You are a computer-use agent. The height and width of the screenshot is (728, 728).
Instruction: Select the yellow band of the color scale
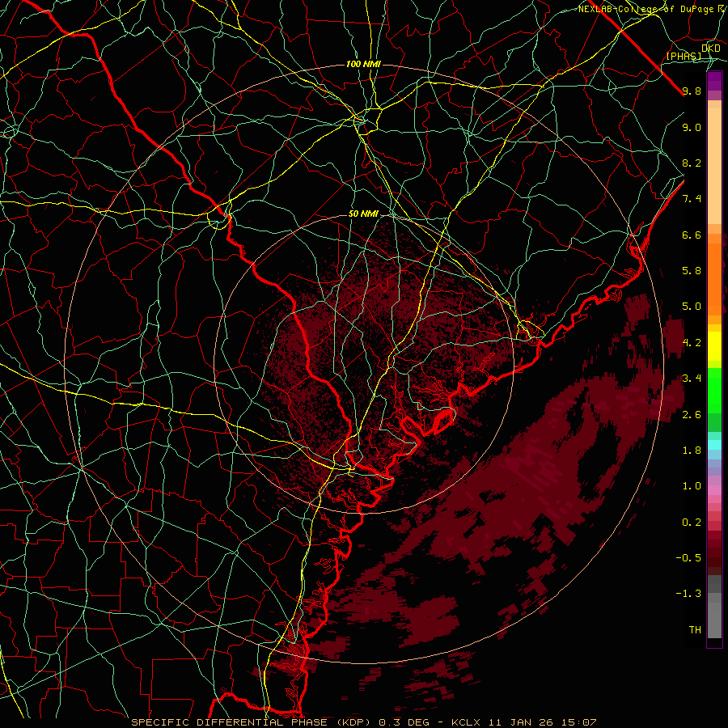[x=714, y=346]
